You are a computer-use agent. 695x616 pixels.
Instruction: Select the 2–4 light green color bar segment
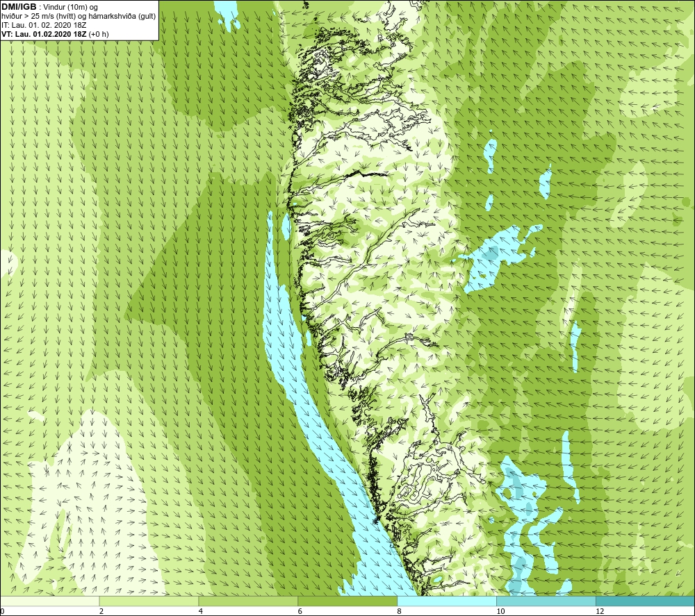(x=149, y=601)
